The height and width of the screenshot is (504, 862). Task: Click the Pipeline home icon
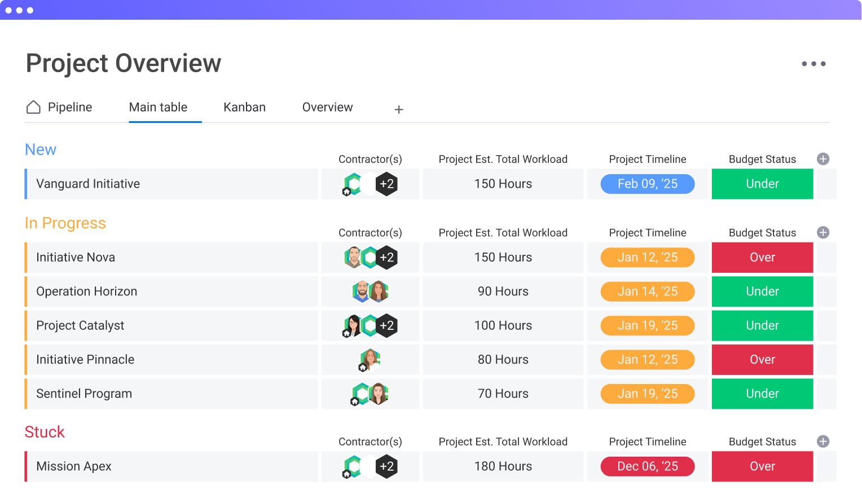(34, 107)
